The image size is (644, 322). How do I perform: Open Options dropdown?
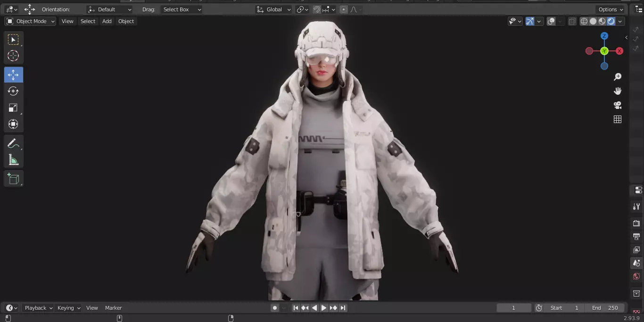[611, 9]
